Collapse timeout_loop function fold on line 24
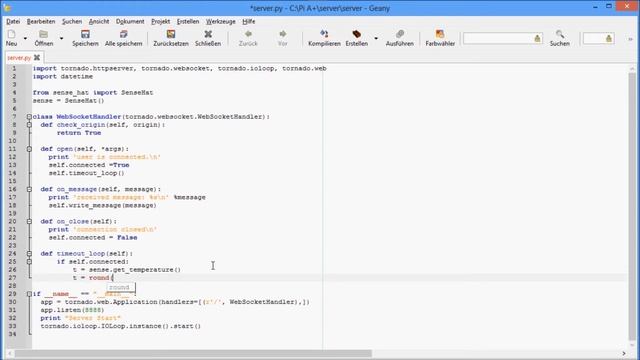Viewport: 640px width, 360px height. 29,254
